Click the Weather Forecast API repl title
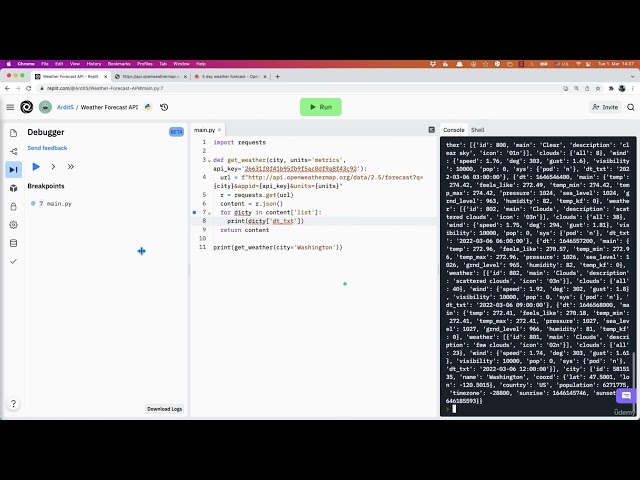 pyautogui.click(x=109, y=107)
